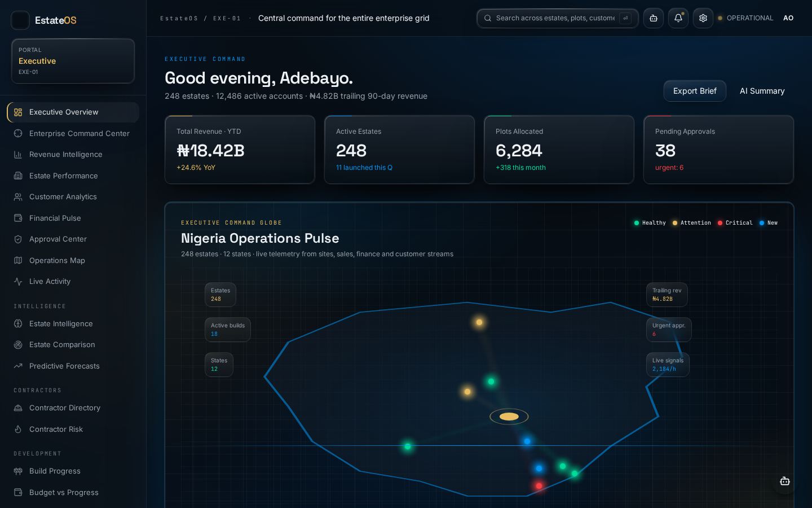This screenshot has height=508, width=812.
Task: Click the EstateOS logo in the sidebar
Action: click(x=44, y=20)
